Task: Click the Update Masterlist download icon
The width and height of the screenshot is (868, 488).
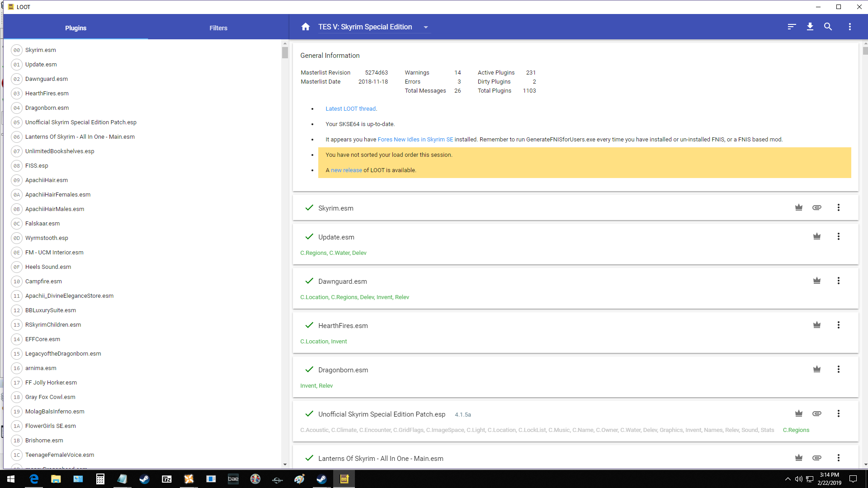Action: pyautogui.click(x=810, y=27)
